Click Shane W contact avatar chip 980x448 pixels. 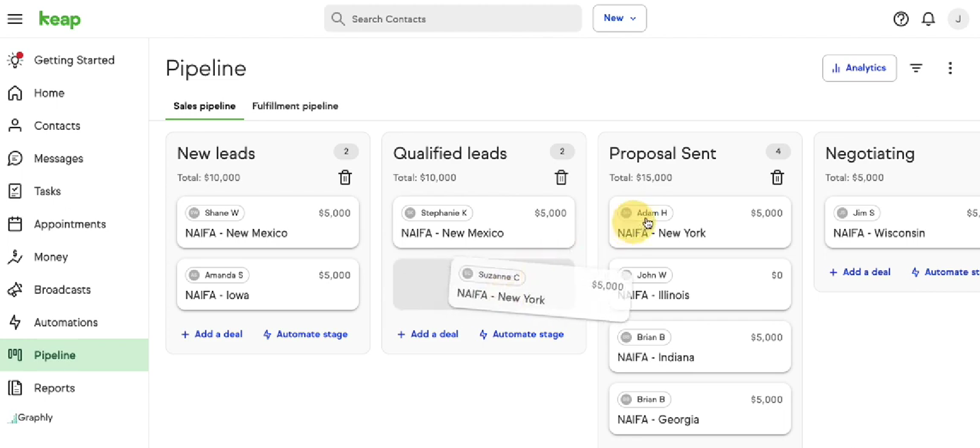click(x=215, y=213)
